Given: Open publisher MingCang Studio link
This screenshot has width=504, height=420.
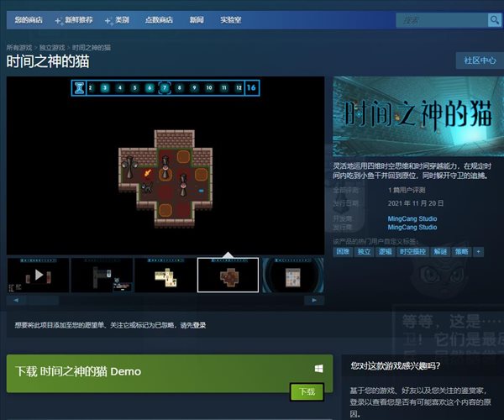Looking at the screenshot, I should [412, 227].
